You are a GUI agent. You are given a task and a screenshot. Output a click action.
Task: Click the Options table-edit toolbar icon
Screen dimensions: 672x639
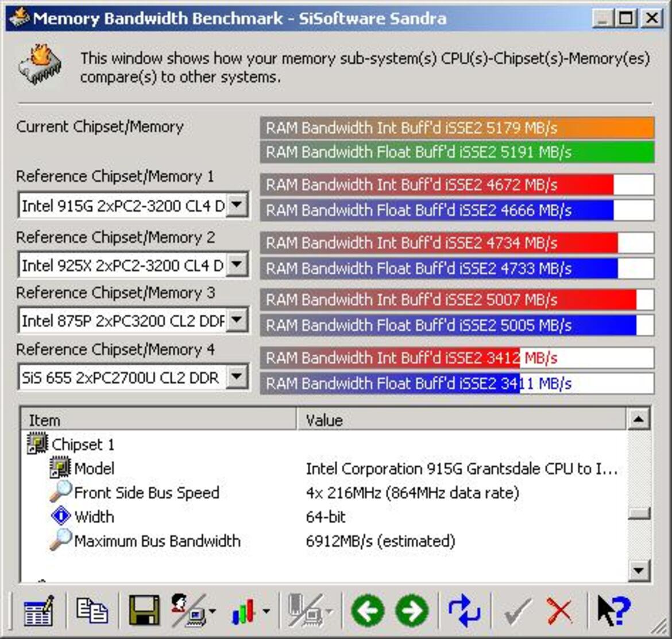click(x=39, y=610)
